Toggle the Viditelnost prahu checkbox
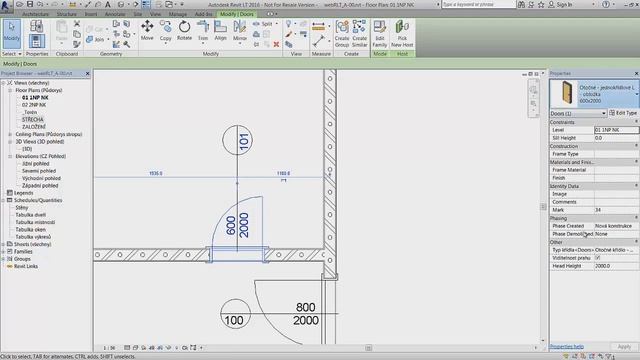Viewport: 640px width, 360px height. 598,258
